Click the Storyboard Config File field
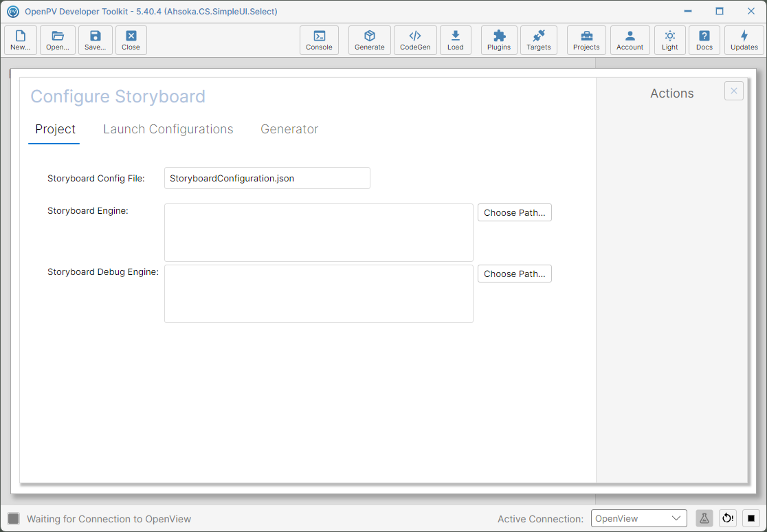This screenshot has width=767, height=532. click(267, 178)
